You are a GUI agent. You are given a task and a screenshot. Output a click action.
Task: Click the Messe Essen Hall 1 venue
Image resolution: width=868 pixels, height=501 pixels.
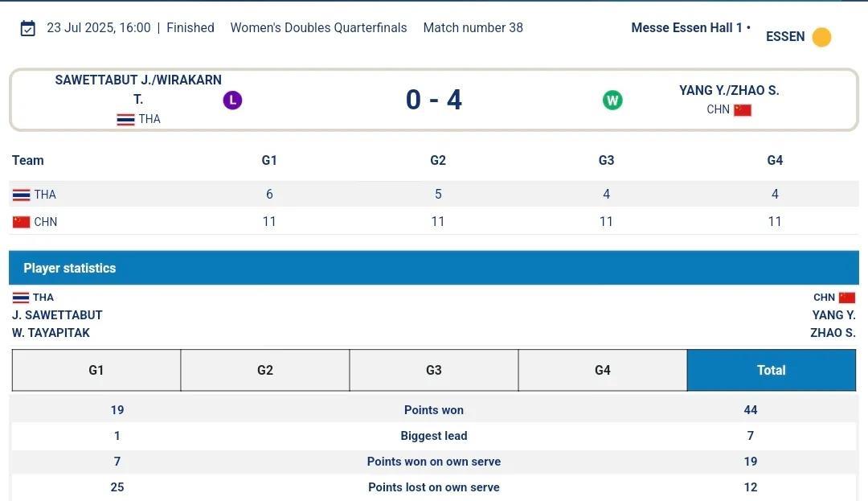(686, 28)
